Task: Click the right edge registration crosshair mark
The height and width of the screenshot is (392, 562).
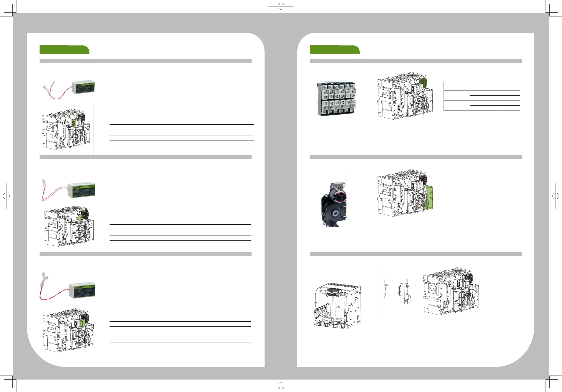Action: tap(556, 196)
